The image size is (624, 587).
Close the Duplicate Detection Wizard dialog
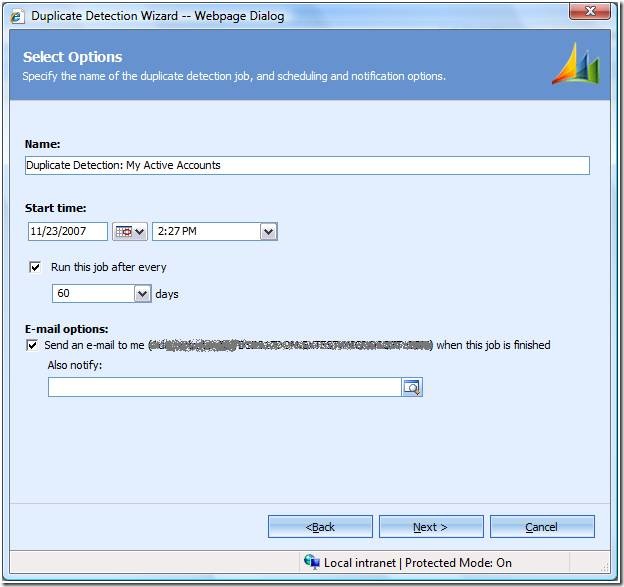[590, 13]
